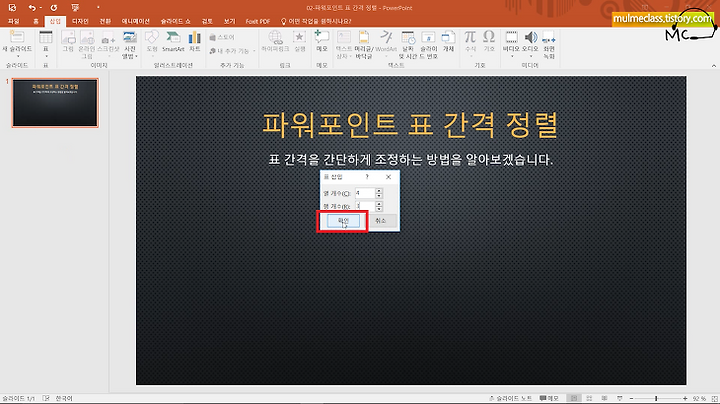Switch to the 디자인 (Design) tab
Viewport: 720px width, 404px height.
point(80,21)
